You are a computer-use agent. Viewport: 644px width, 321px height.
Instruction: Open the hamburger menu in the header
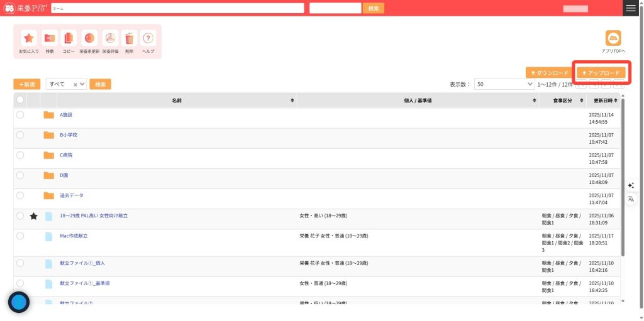click(x=631, y=8)
